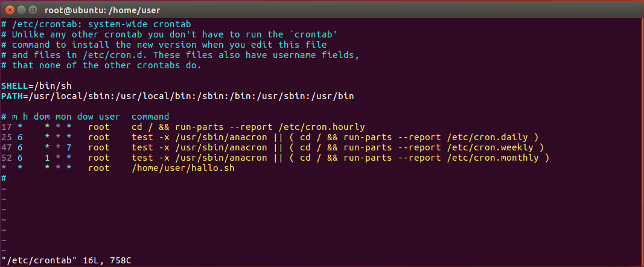This screenshot has height=267, width=644.
Task: Place cursor on the PATH variable line
Action: pos(177,96)
